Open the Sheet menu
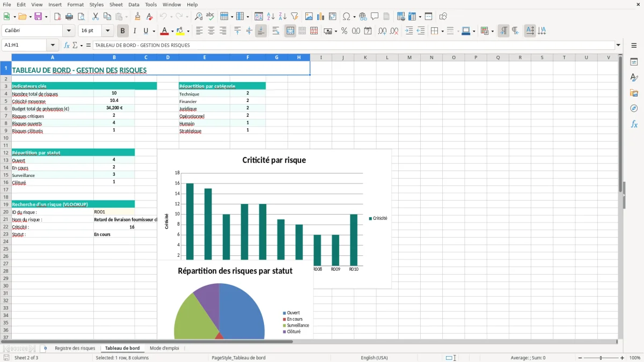Screen dimensions: 644x362 tap(116, 4)
